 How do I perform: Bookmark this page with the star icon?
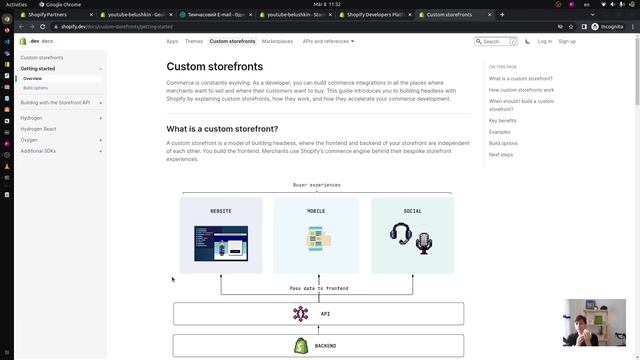571,27
